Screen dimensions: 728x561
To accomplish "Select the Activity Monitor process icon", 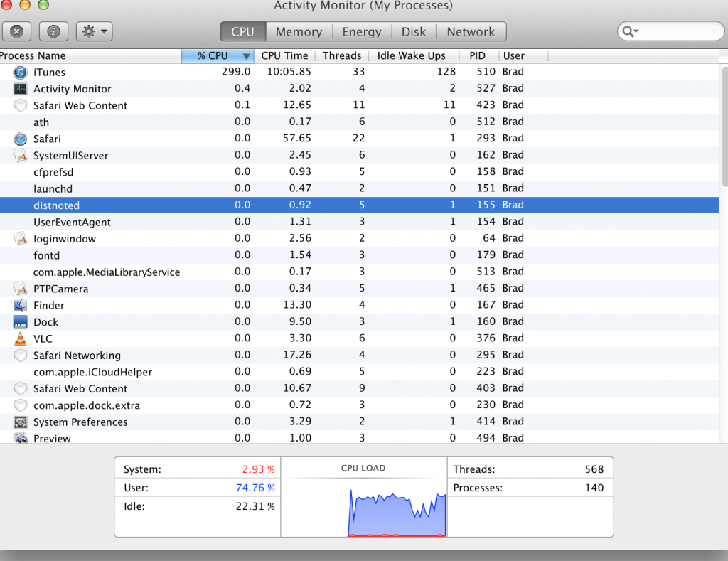I will pyautogui.click(x=21, y=89).
